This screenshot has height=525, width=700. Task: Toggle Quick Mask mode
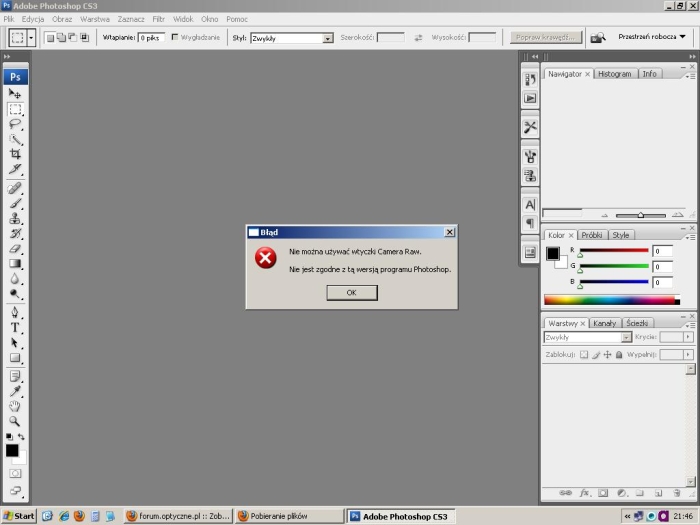tap(15, 474)
